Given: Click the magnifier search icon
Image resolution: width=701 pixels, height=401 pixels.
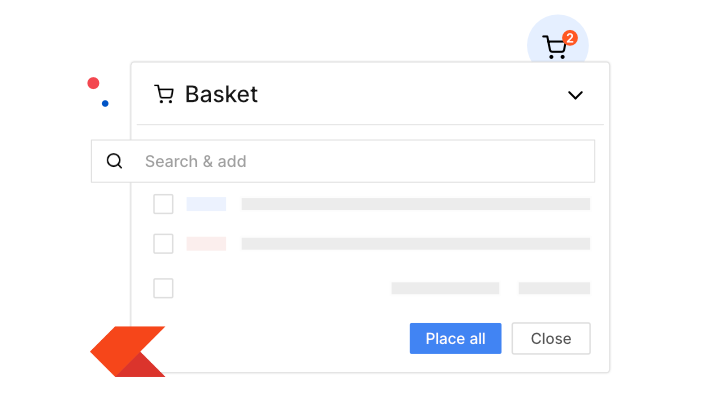Looking at the screenshot, I should point(115,161).
